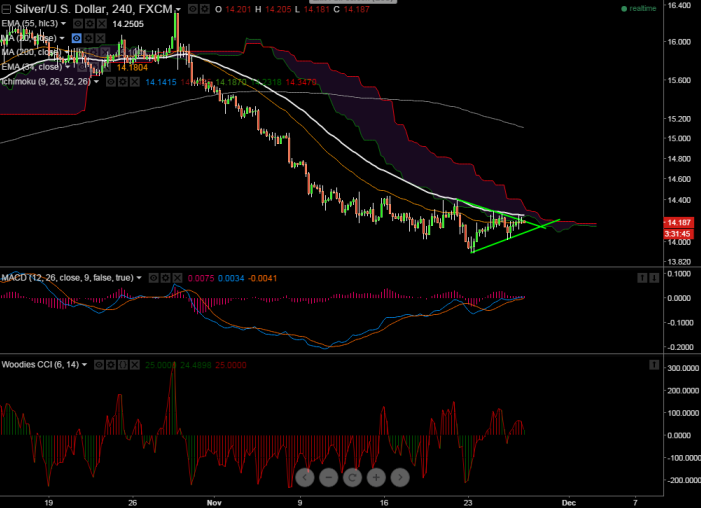
Task: Select the EMA (34, close) indicator label
Action: tap(31, 67)
